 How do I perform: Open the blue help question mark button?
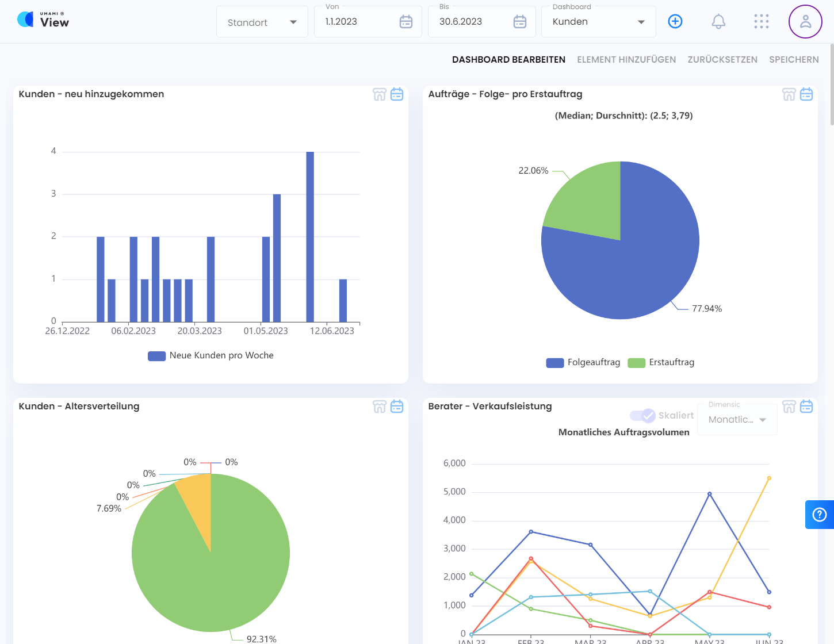819,515
